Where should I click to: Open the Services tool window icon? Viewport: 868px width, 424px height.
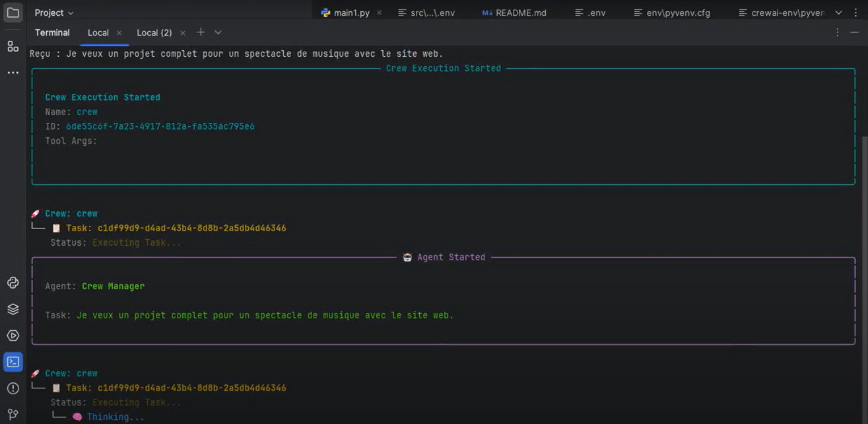[13, 336]
